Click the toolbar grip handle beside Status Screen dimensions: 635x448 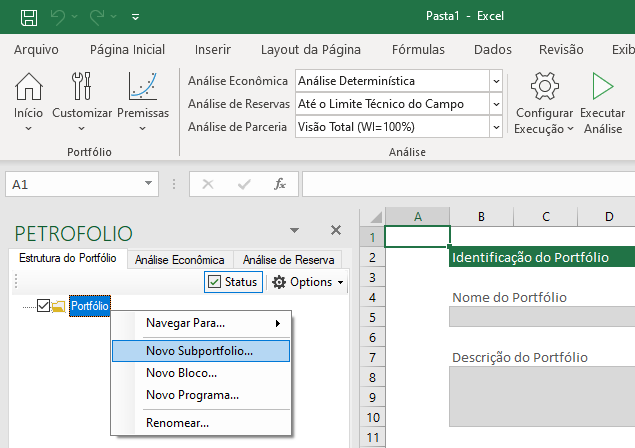coord(16,282)
